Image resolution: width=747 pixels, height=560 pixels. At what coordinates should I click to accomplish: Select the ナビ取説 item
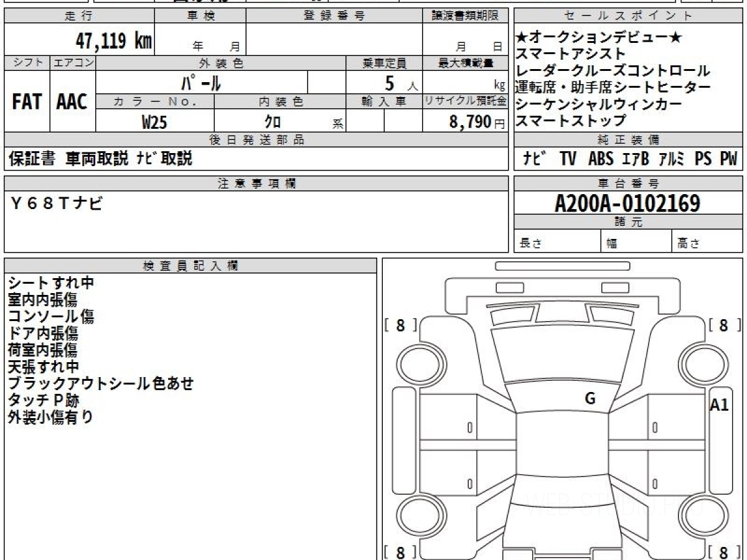coord(164,159)
